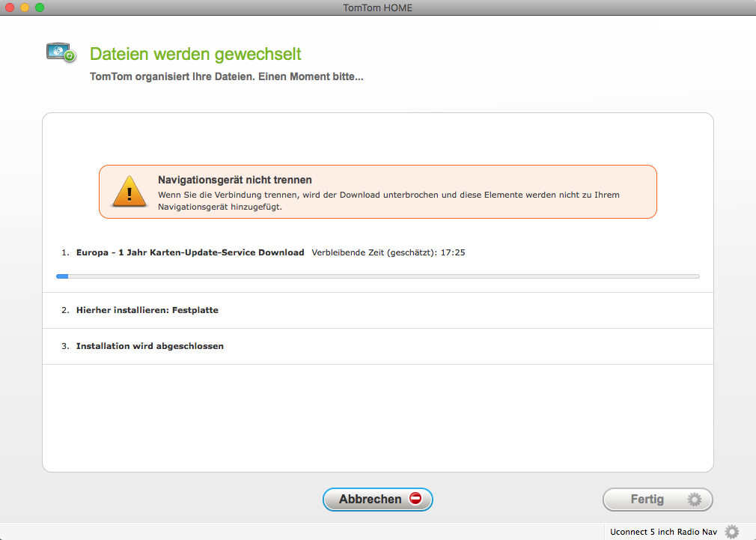Click the Fertig button

click(658, 499)
